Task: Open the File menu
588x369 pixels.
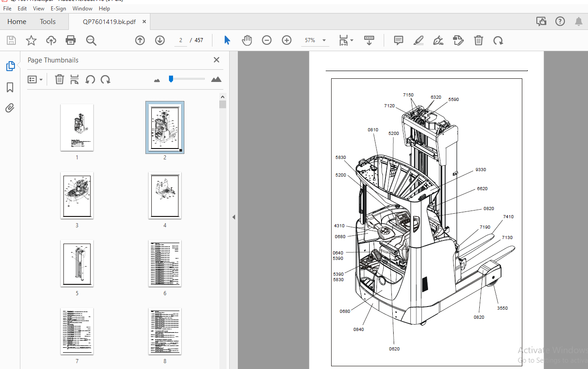Action: click(x=8, y=9)
